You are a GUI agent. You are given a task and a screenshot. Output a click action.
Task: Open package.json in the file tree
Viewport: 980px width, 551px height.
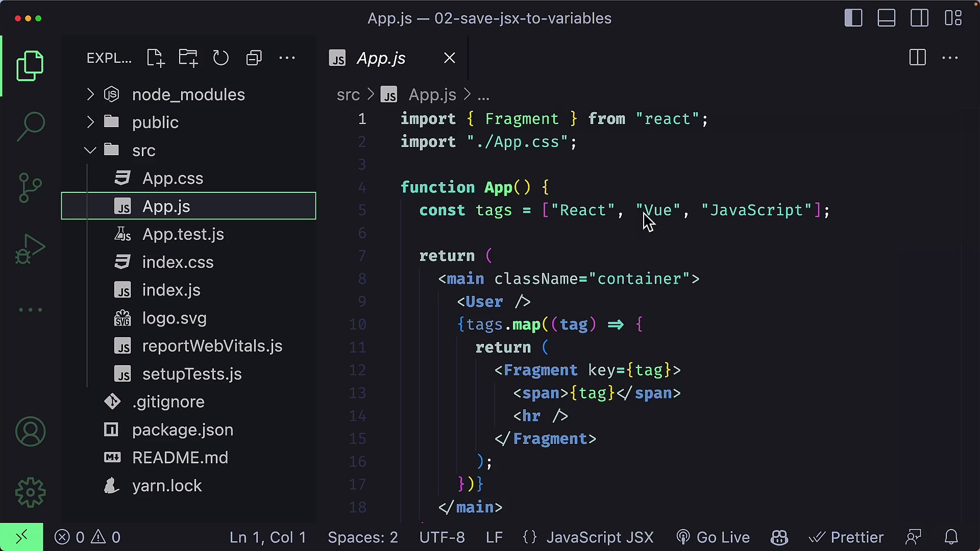click(182, 430)
